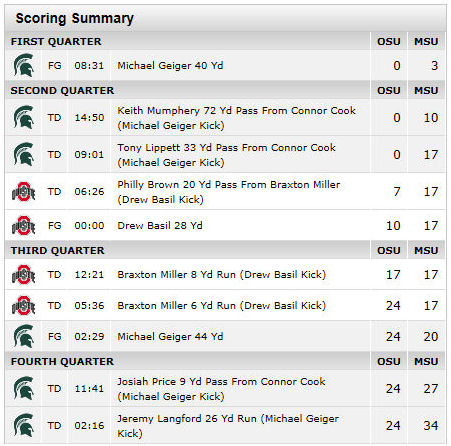Click the OSU column header in the first quarter
Screen dimensions: 451x446
click(x=389, y=42)
